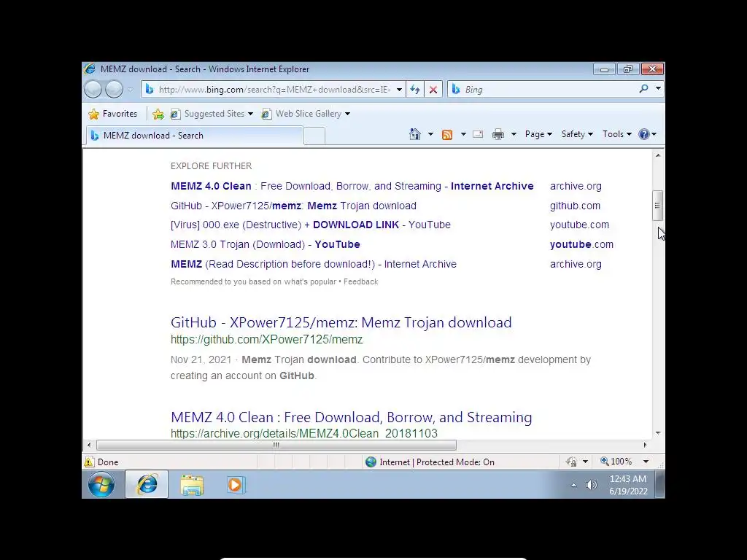Open the GitHub XPower7125/memz Explore Further link

tap(293, 206)
